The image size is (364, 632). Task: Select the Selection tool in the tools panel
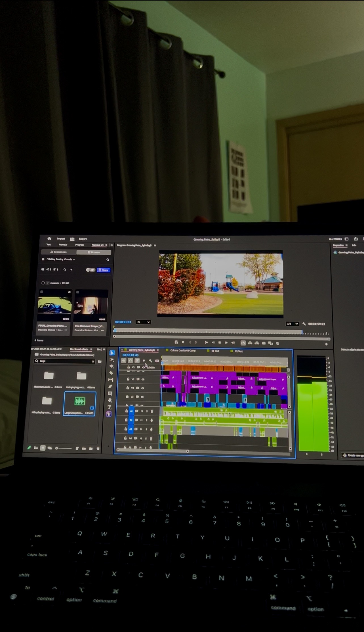(x=112, y=353)
